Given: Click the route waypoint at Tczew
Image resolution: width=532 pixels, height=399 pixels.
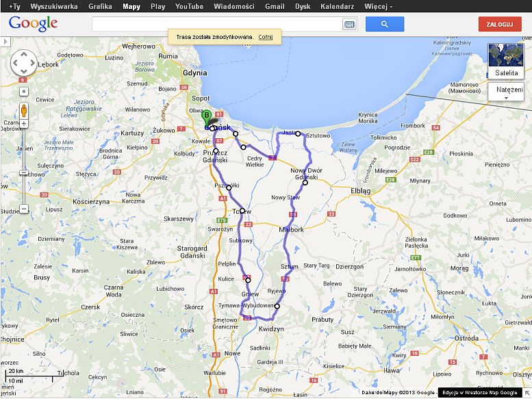Looking at the screenshot, I should pyautogui.click(x=242, y=211).
